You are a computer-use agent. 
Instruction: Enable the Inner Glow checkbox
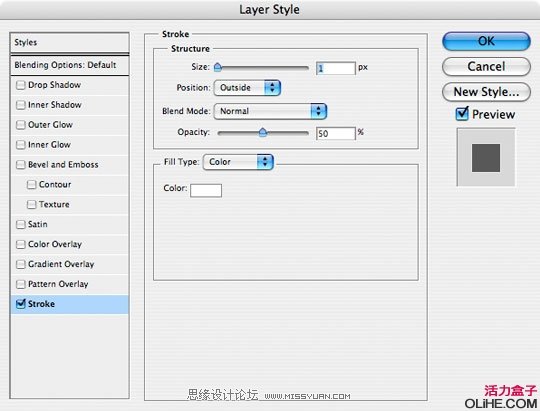(x=21, y=145)
